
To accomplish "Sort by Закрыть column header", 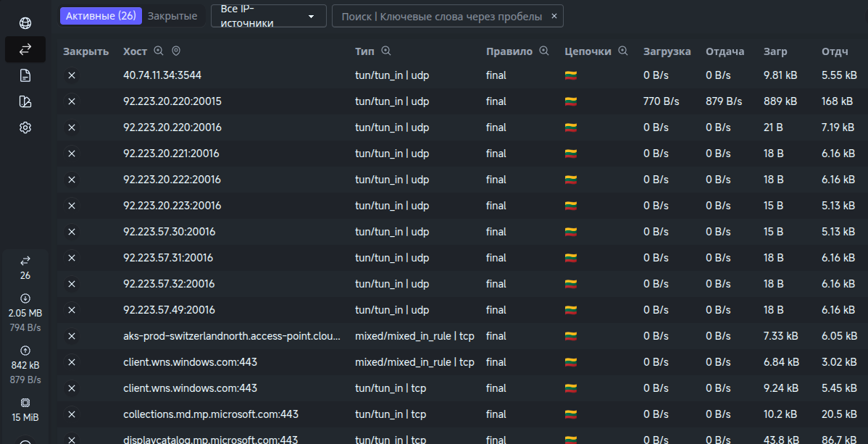I will point(85,51).
